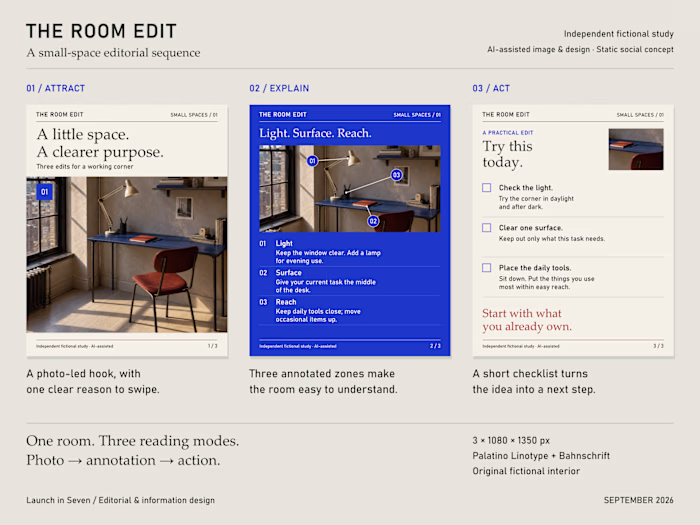Open the desk photo in the first slide
Screen dimensions: 700x525
click(127, 254)
